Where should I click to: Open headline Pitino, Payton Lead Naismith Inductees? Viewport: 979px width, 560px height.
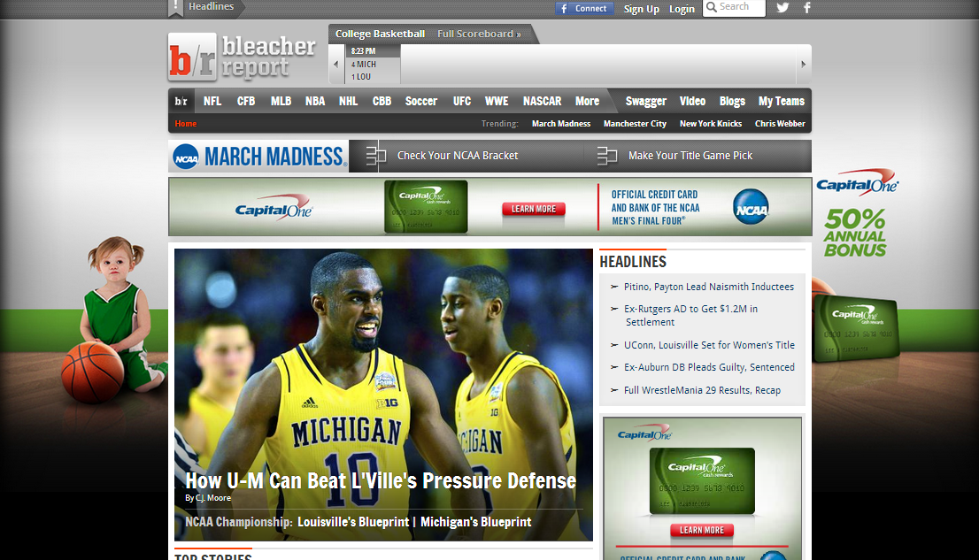coord(709,287)
